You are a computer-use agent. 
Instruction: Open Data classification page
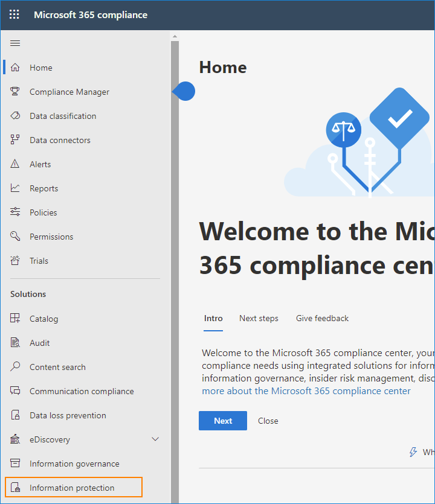coord(63,116)
